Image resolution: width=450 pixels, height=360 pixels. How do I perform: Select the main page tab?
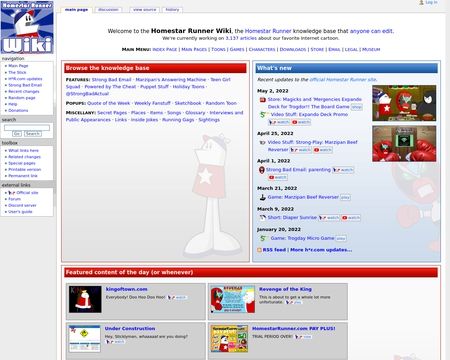pos(76,10)
